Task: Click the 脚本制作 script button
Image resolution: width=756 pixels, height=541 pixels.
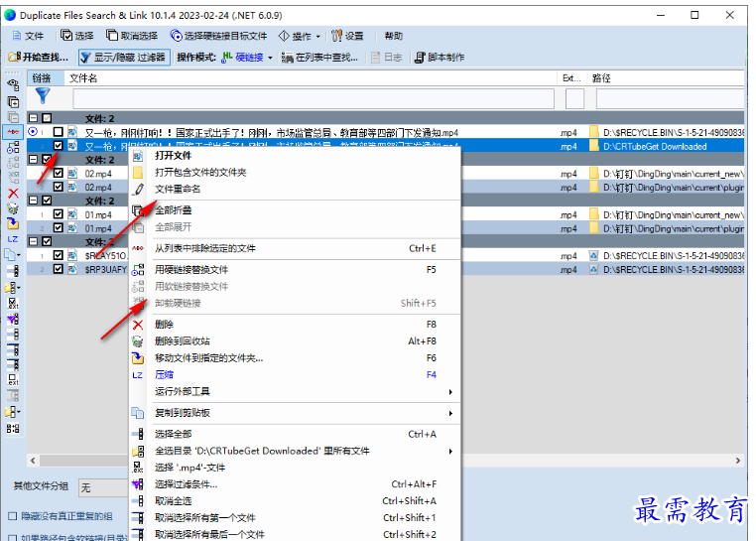Action: (440, 58)
